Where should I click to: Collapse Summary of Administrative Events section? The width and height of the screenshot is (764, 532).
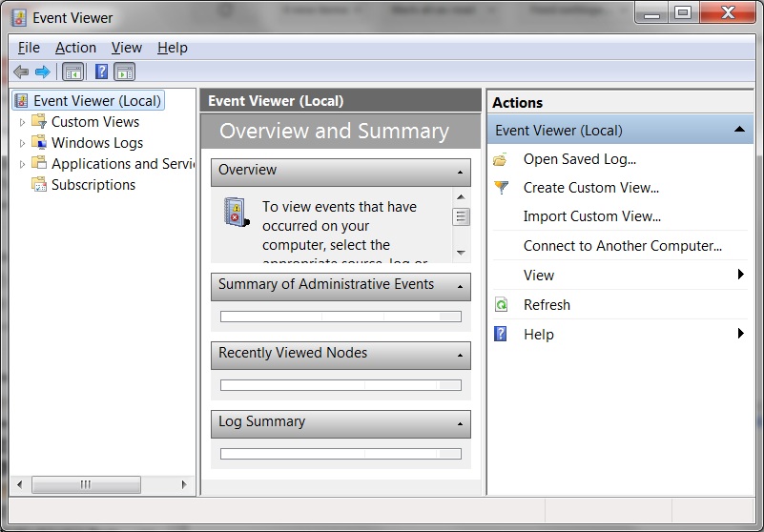pos(460,286)
